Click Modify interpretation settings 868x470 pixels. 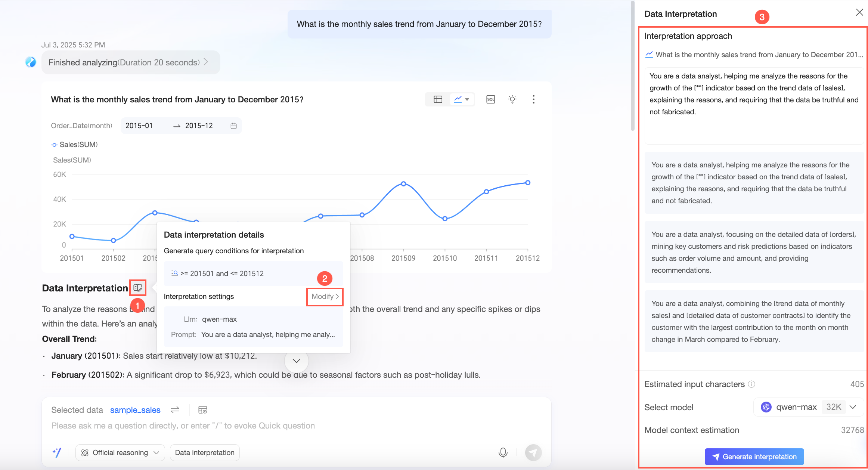[325, 297]
